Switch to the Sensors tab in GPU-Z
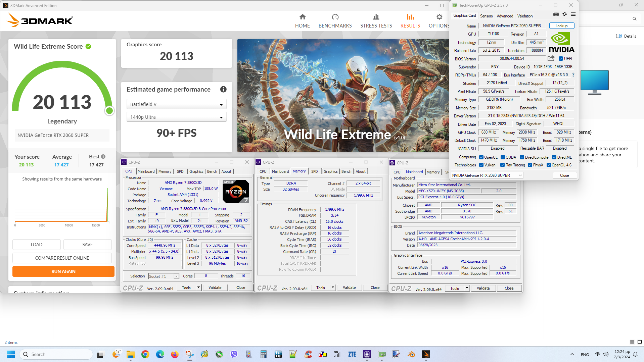This screenshot has height=362, width=644. tap(486, 16)
